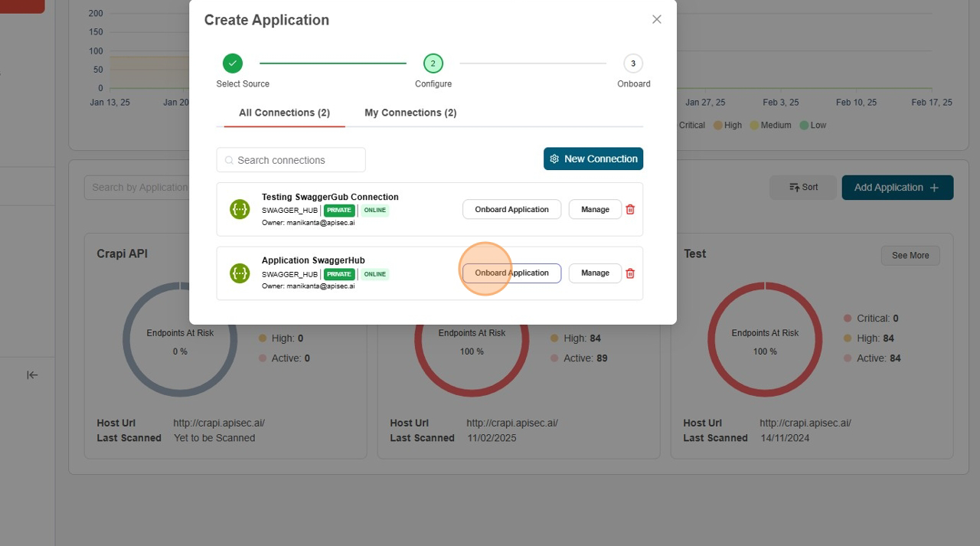Expand See More on Test card
Viewport: 980px width, 546px height.
910,256
